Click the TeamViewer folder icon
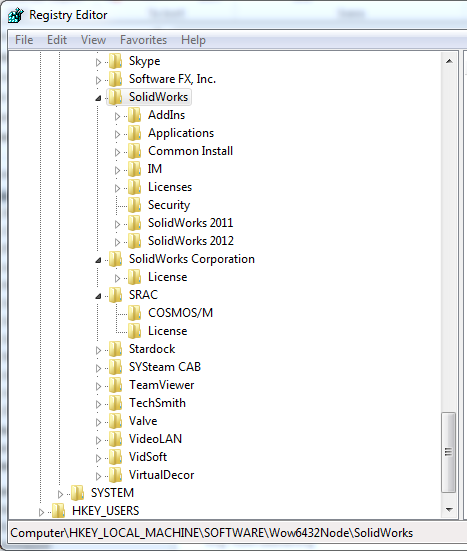The height and width of the screenshot is (551, 467). [x=115, y=385]
